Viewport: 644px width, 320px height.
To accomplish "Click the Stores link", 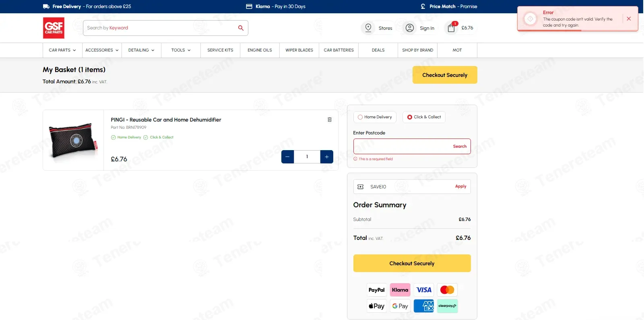I will (x=385, y=28).
